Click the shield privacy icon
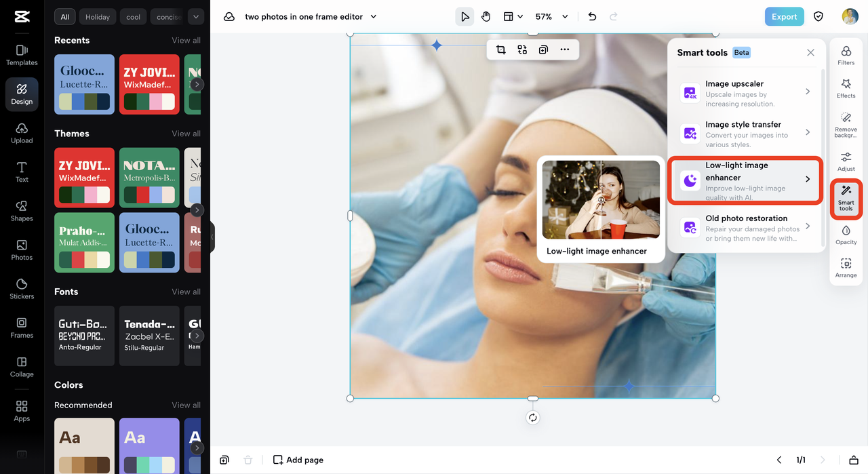Image resolution: width=868 pixels, height=474 pixels. pos(818,16)
